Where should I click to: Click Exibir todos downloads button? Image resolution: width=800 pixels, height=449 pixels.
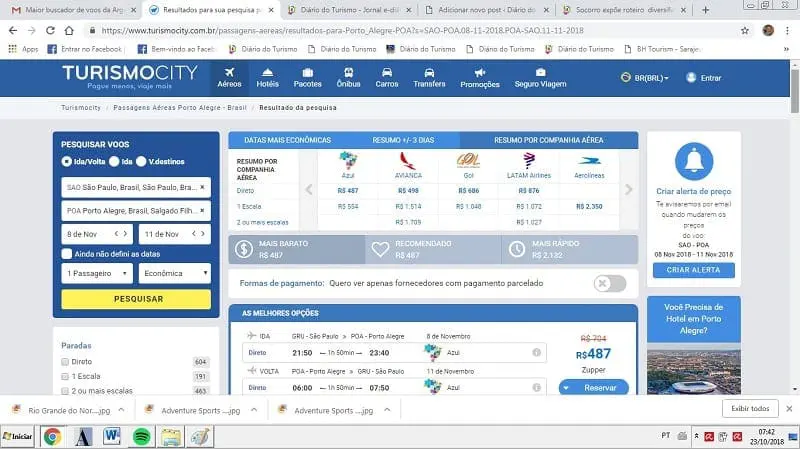750,409
